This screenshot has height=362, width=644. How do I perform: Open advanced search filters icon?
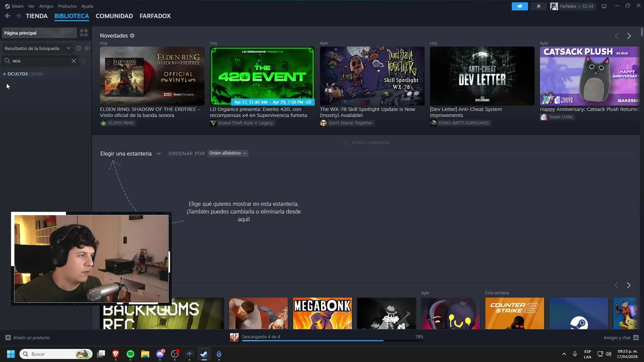pos(84,61)
